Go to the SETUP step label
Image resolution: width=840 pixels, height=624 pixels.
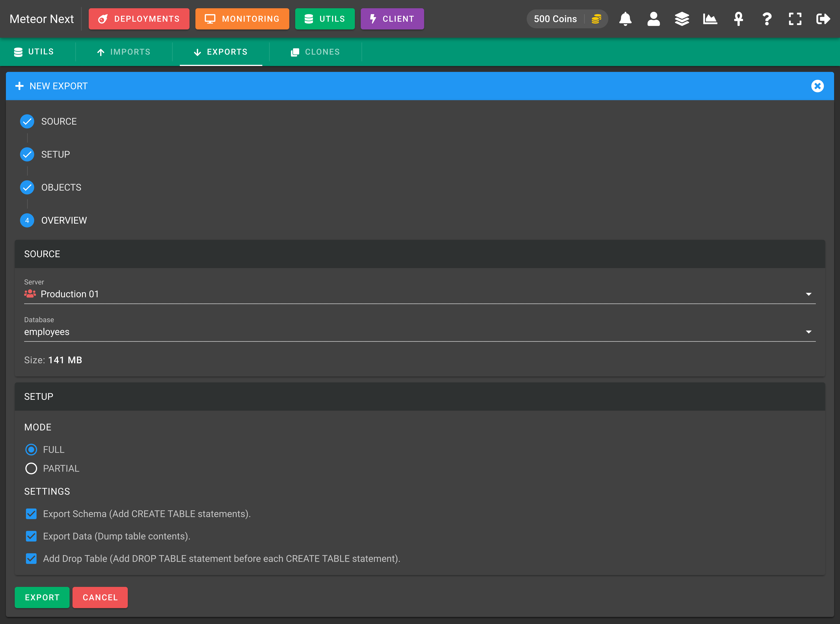tap(56, 155)
